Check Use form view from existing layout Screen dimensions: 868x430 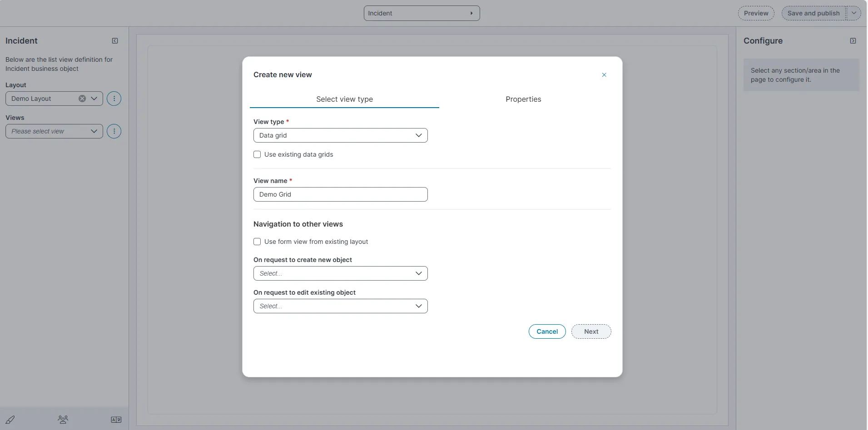point(257,242)
